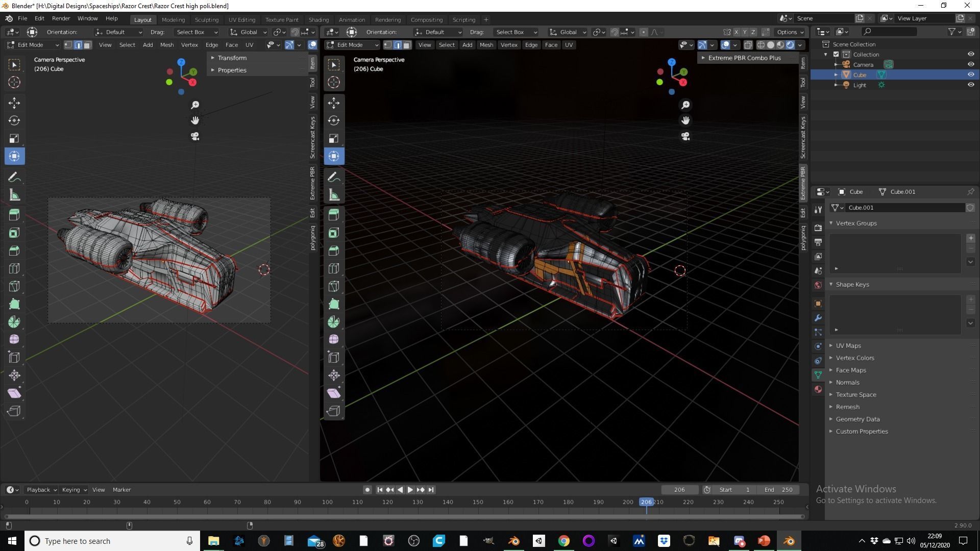Viewport: 980px width, 551px height.
Task: Click the timeline playhead at frame 206
Action: coord(646,502)
